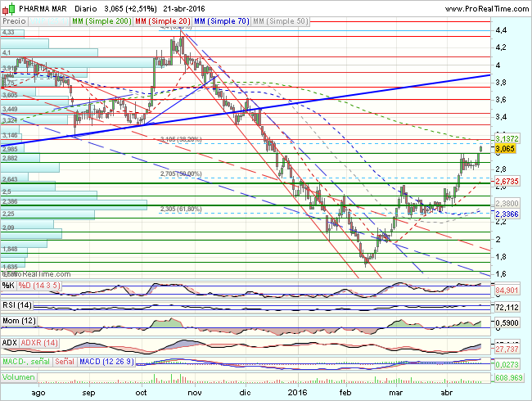Click the 4,1 volume profile level
This screenshot has width=532, height=401.
pos(7,52)
